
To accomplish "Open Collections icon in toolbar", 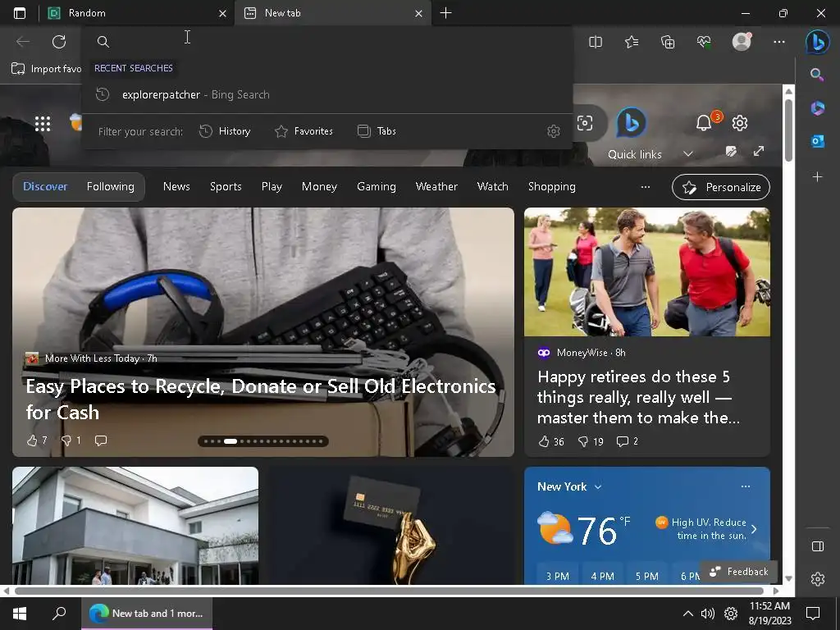I will click(668, 42).
